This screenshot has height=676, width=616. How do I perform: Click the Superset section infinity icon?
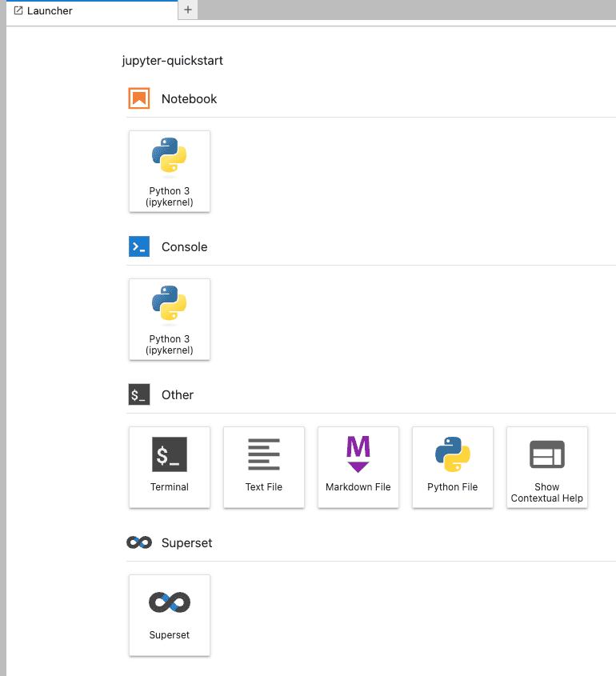click(x=139, y=542)
